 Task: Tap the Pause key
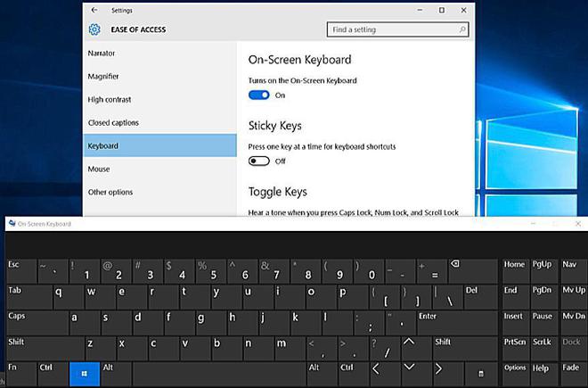coord(544,322)
